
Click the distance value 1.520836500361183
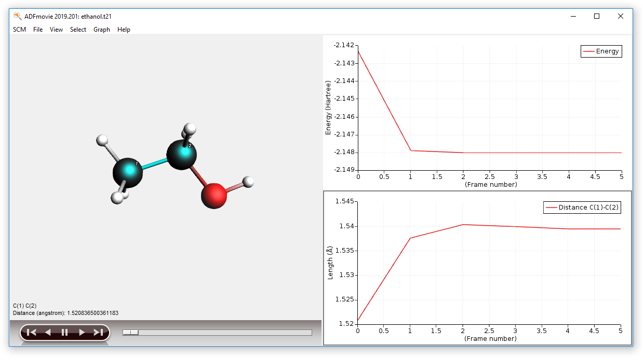click(92, 313)
